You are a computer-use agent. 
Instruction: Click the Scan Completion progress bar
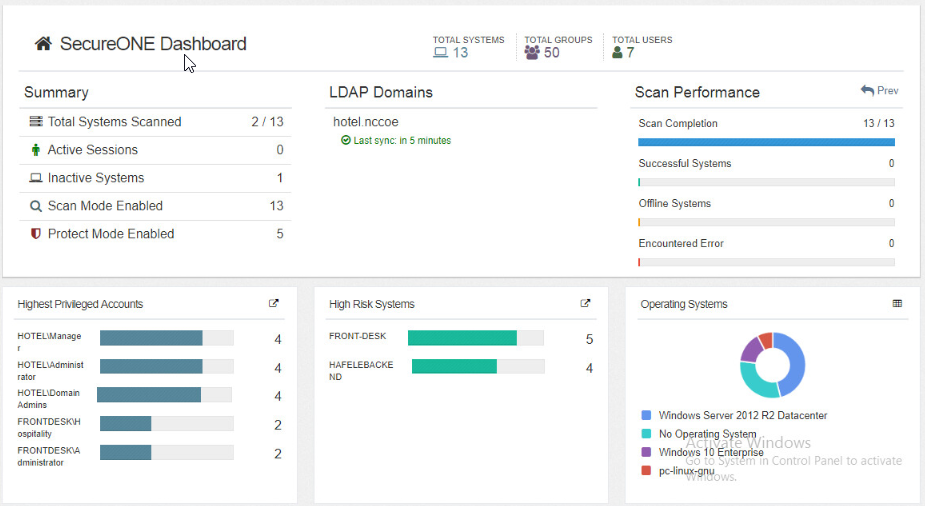click(x=766, y=142)
